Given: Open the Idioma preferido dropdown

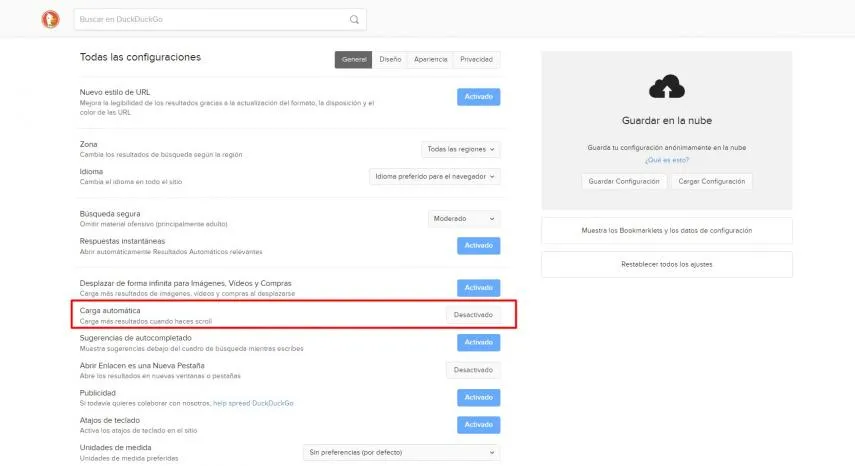Looking at the screenshot, I should click(x=434, y=177).
